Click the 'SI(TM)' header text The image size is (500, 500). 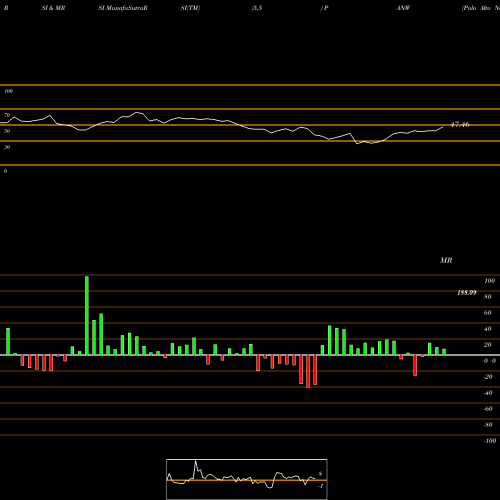click(190, 8)
